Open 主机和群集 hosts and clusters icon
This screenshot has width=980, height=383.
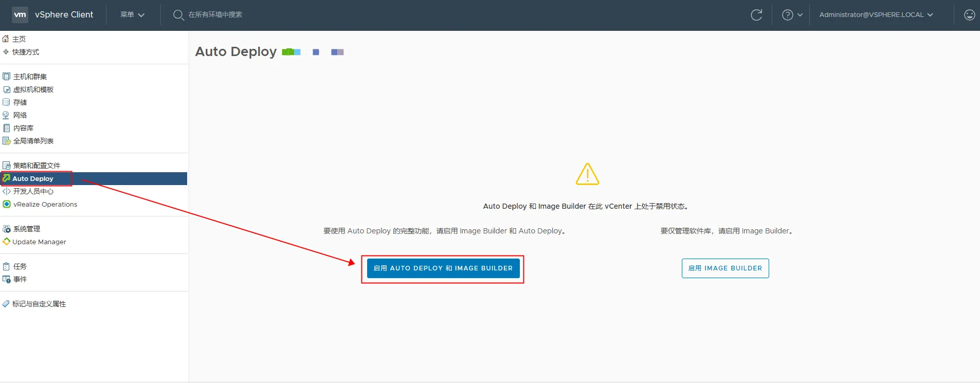click(x=6, y=77)
